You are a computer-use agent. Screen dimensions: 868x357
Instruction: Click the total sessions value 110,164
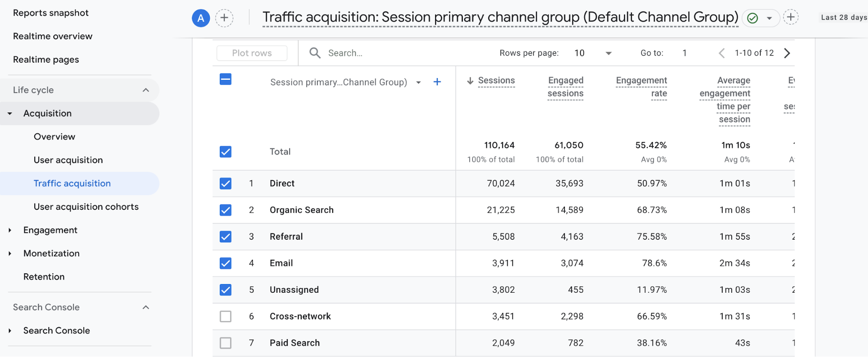(499, 145)
